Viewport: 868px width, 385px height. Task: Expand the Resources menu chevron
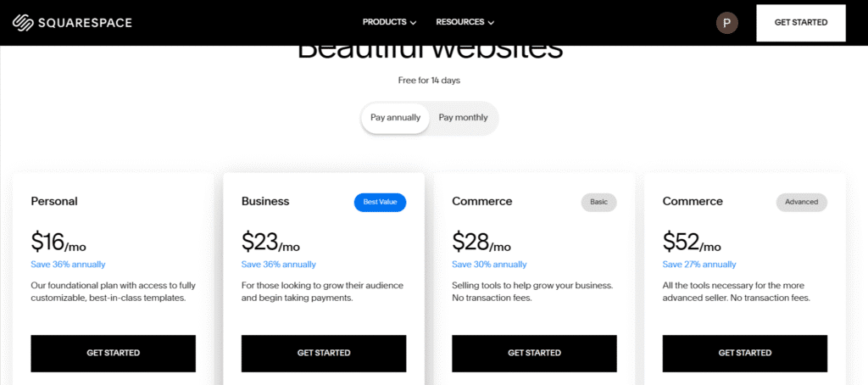click(x=491, y=23)
